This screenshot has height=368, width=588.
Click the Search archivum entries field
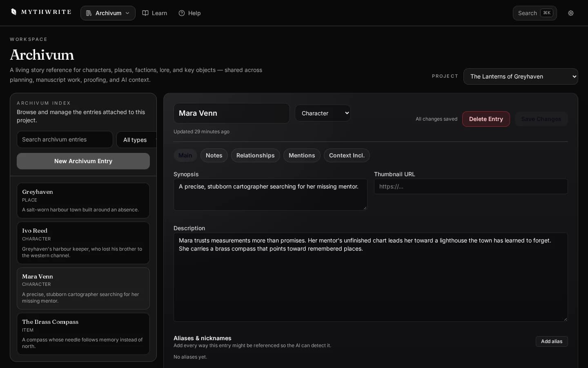65,139
